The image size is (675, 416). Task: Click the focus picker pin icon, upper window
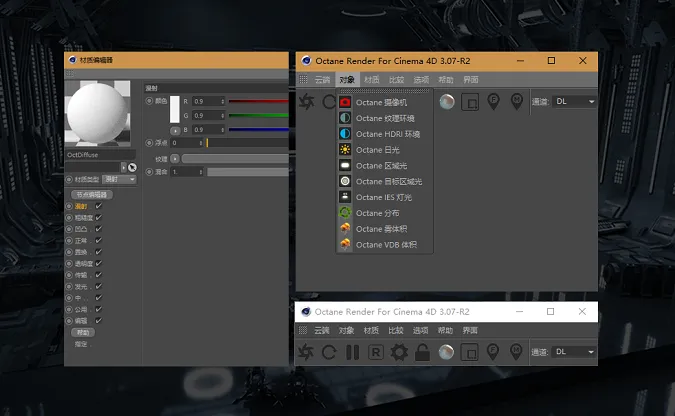[493, 102]
